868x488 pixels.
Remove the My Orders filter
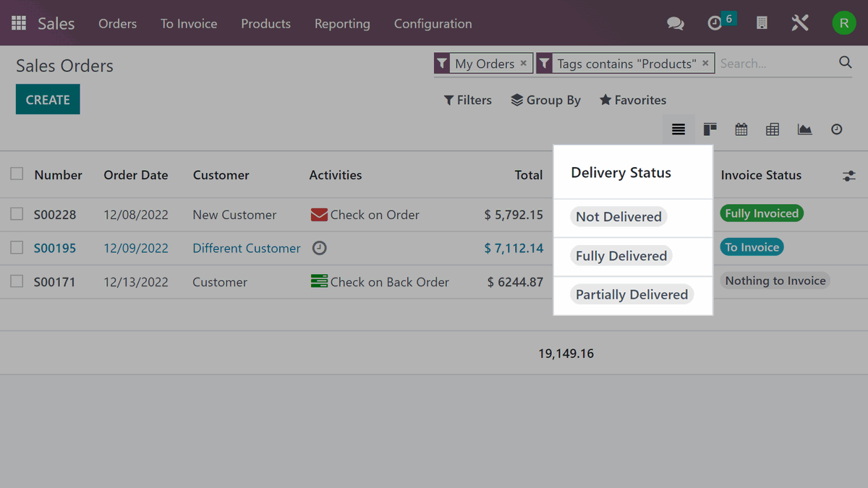(x=524, y=64)
